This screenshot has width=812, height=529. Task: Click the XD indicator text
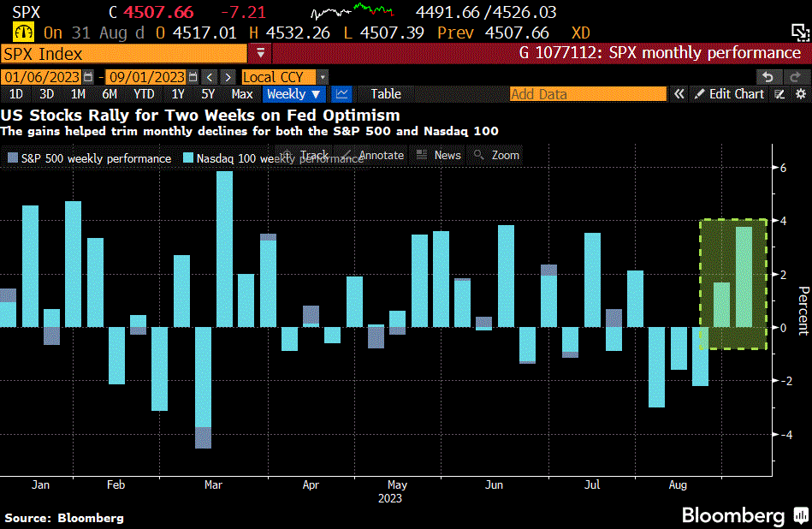(x=580, y=33)
